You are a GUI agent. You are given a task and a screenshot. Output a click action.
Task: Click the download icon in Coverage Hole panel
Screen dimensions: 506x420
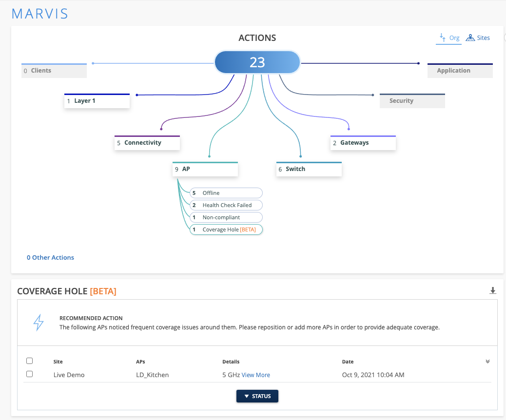point(492,291)
